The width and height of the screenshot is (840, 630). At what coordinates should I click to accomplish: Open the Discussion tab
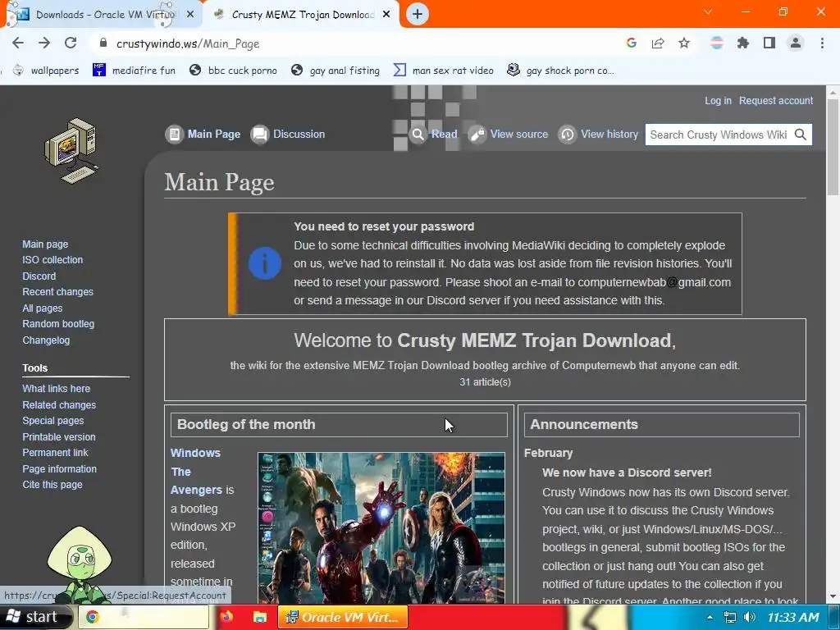click(288, 134)
